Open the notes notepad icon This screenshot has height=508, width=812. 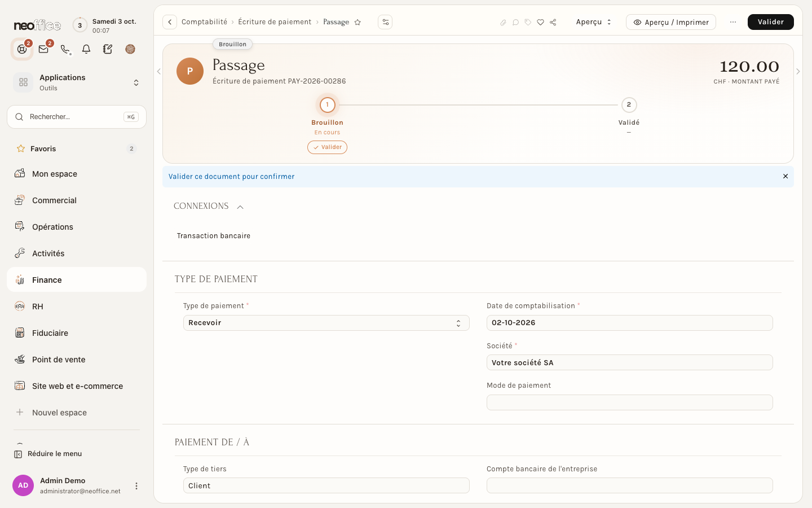(108, 49)
